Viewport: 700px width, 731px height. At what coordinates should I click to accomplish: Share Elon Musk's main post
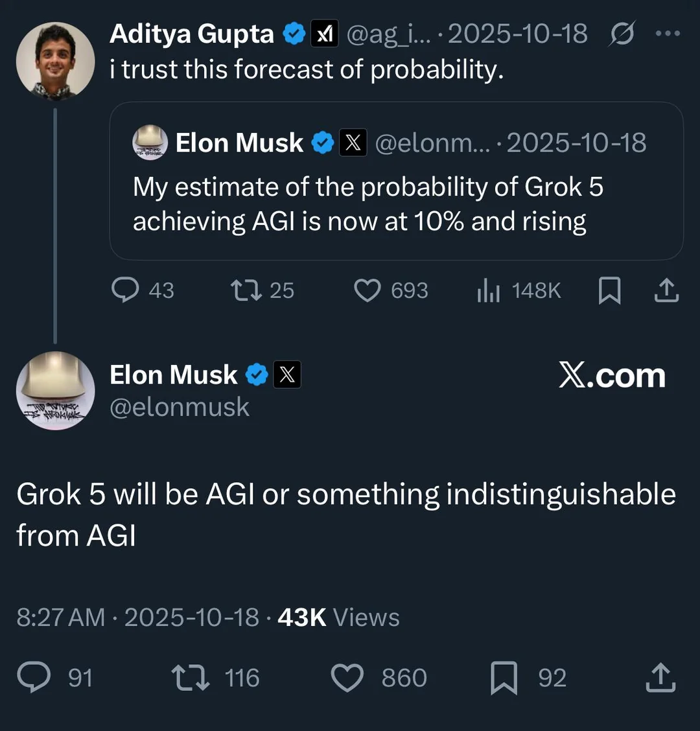coord(661,678)
